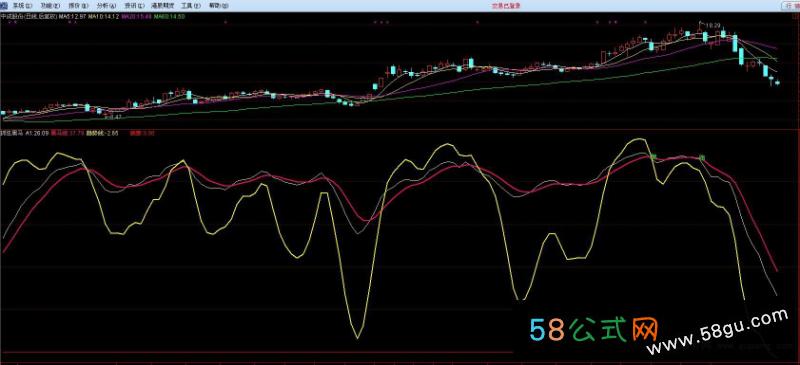Click the first green signal marker on indicator
This screenshot has height=365, width=800.
click(x=653, y=156)
